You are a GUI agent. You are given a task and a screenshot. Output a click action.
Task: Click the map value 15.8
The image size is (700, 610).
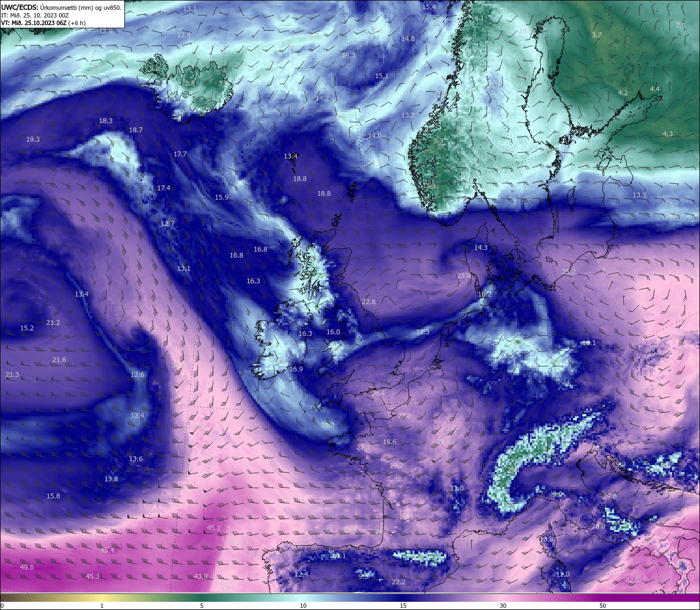click(x=53, y=496)
